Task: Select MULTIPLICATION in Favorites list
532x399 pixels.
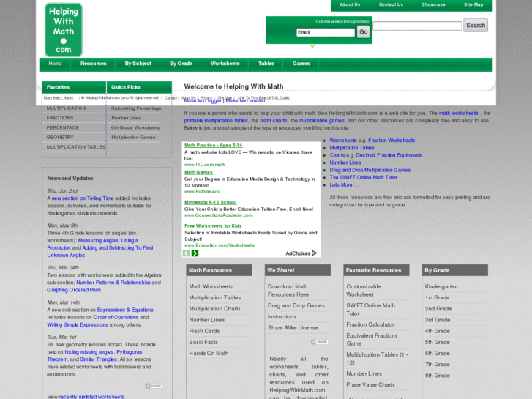Action: 66,108
